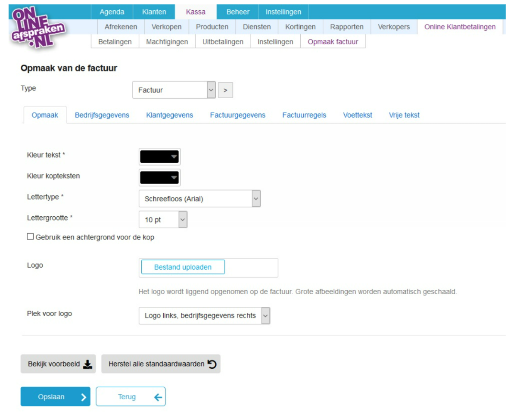This screenshot has width=517, height=420.
Task: Open the Kleur kopteksten color picker
Action: (x=159, y=177)
